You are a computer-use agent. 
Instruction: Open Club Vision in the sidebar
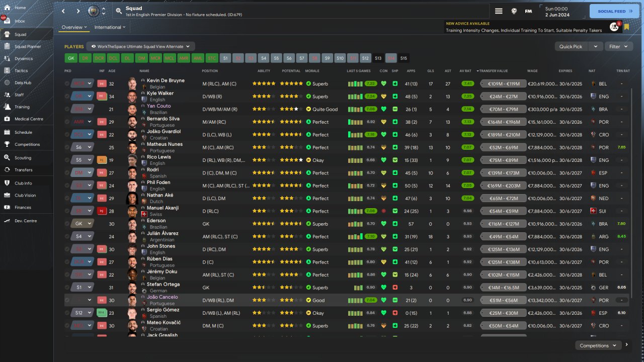[x=26, y=196]
